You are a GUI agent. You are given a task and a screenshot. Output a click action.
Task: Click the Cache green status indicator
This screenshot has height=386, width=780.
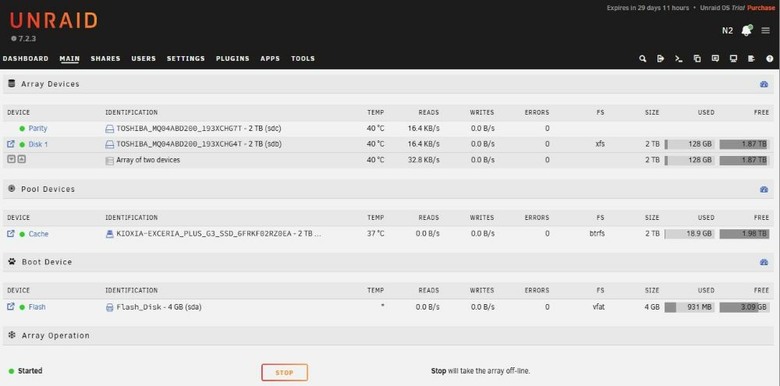point(22,234)
